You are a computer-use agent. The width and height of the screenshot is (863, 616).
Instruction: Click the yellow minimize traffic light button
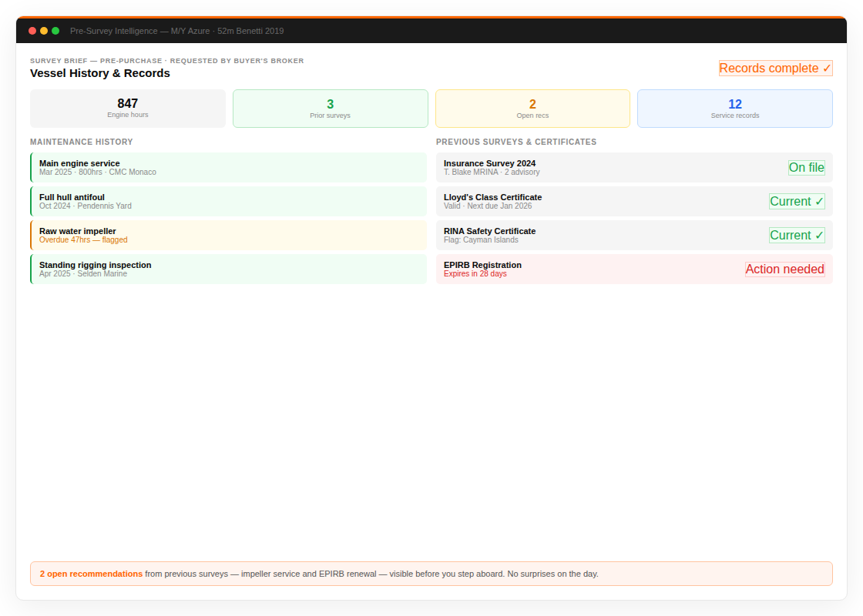click(43, 31)
